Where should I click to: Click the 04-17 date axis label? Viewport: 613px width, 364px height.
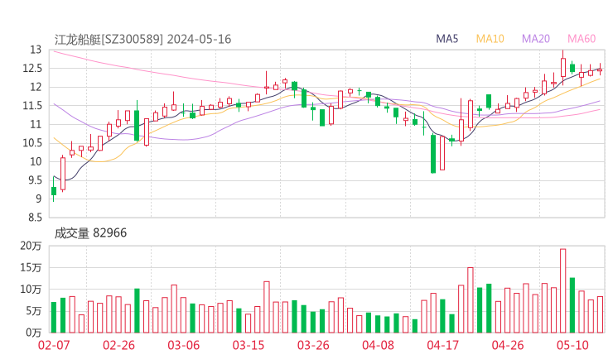click(x=443, y=345)
